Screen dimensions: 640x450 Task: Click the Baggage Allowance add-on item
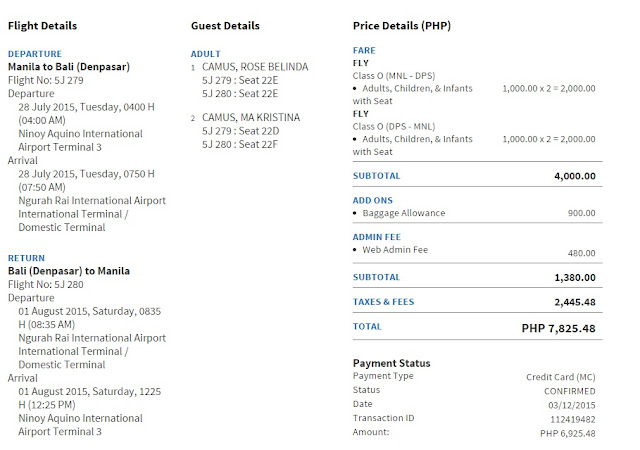pos(404,213)
